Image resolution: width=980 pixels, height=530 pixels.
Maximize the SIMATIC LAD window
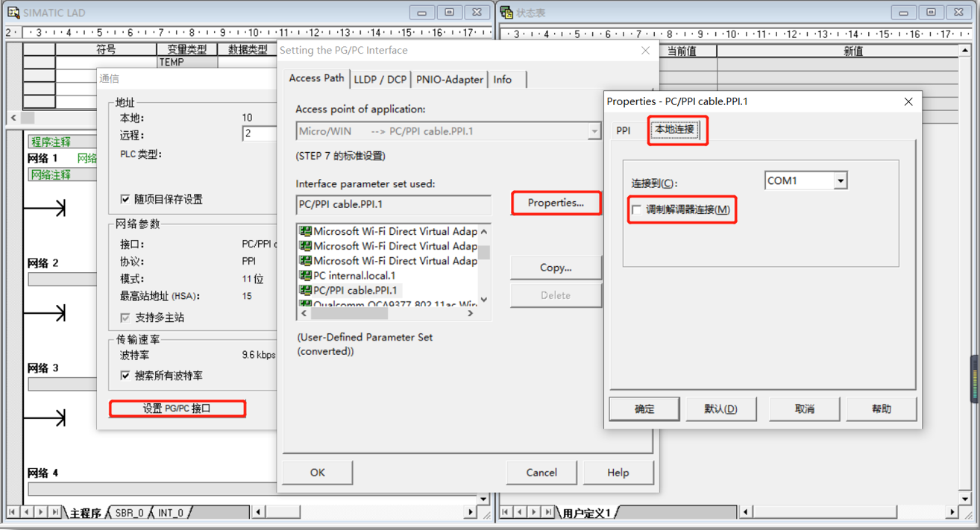(449, 13)
